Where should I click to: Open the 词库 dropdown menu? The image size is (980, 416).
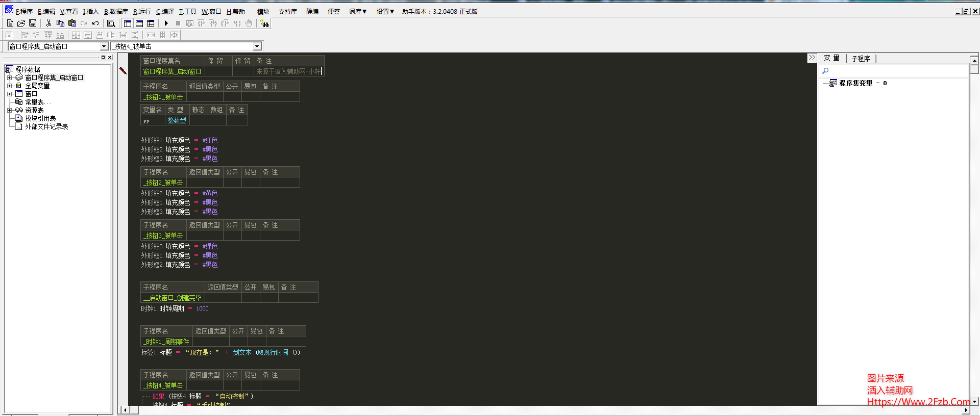(x=358, y=11)
